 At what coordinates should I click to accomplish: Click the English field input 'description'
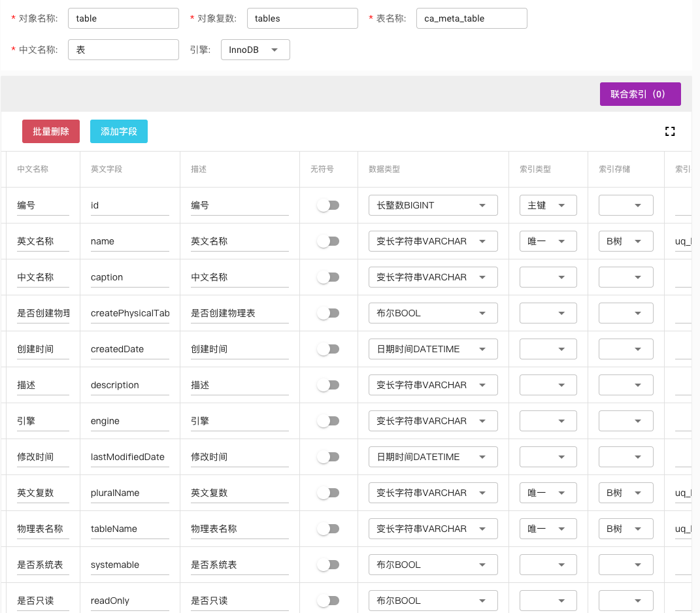pyautogui.click(x=130, y=385)
